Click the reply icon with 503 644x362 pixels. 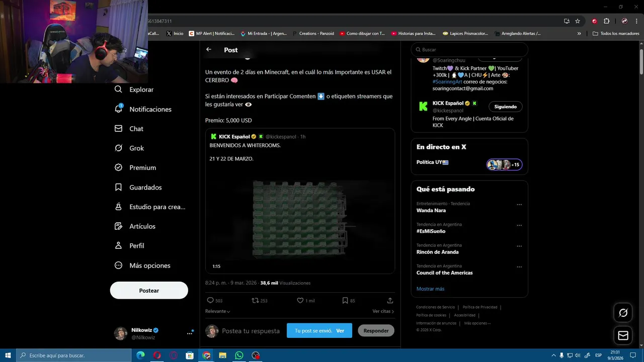coord(210,300)
